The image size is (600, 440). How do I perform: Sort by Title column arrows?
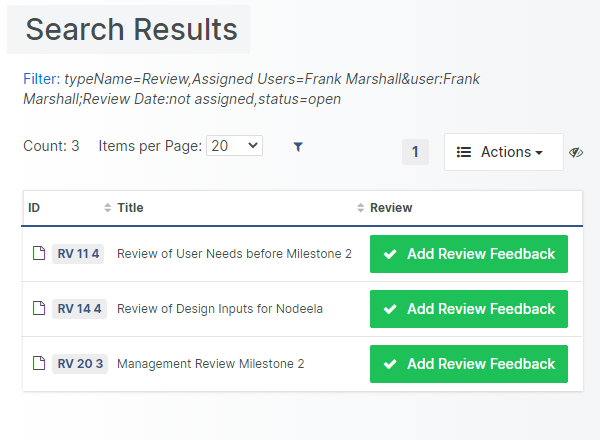click(361, 208)
